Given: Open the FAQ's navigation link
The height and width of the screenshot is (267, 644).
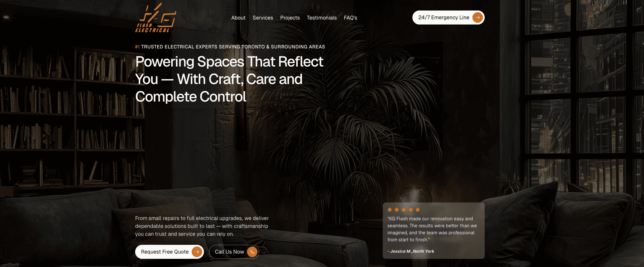Looking at the screenshot, I should point(350,18).
